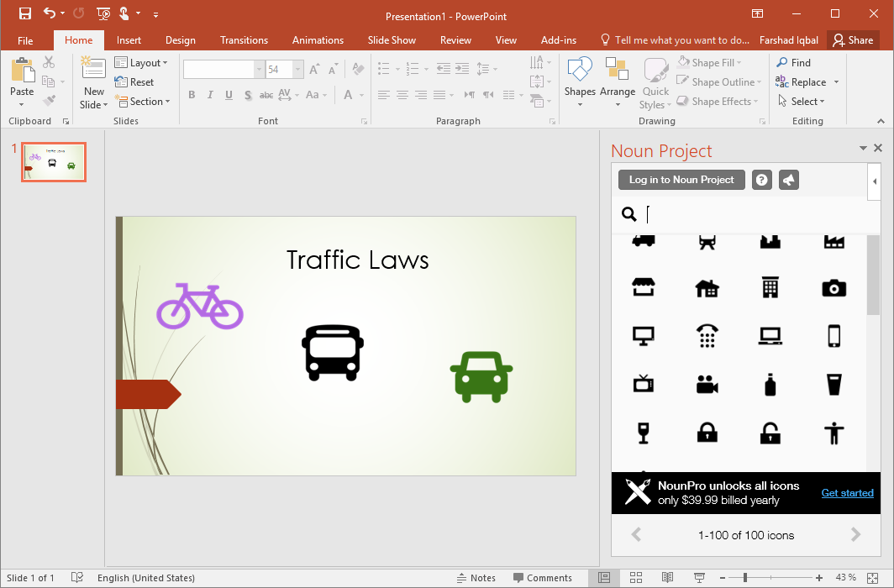Follow the Get started link
This screenshot has height=588, width=894.
[847, 493]
